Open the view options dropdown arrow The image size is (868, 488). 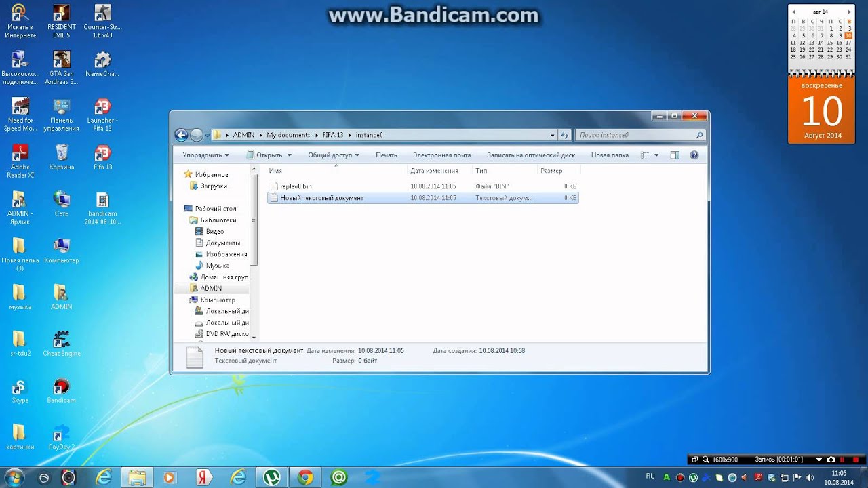pyautogui.click(x=656, y=155)
